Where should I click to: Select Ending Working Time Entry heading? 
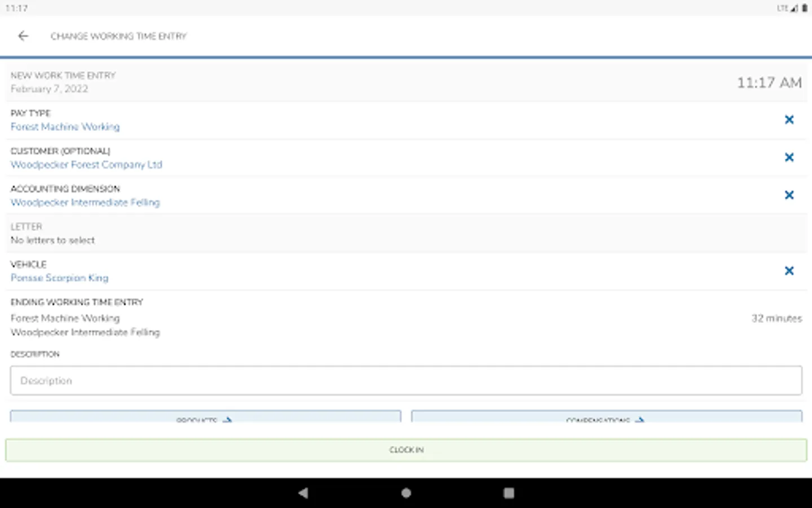77,303
